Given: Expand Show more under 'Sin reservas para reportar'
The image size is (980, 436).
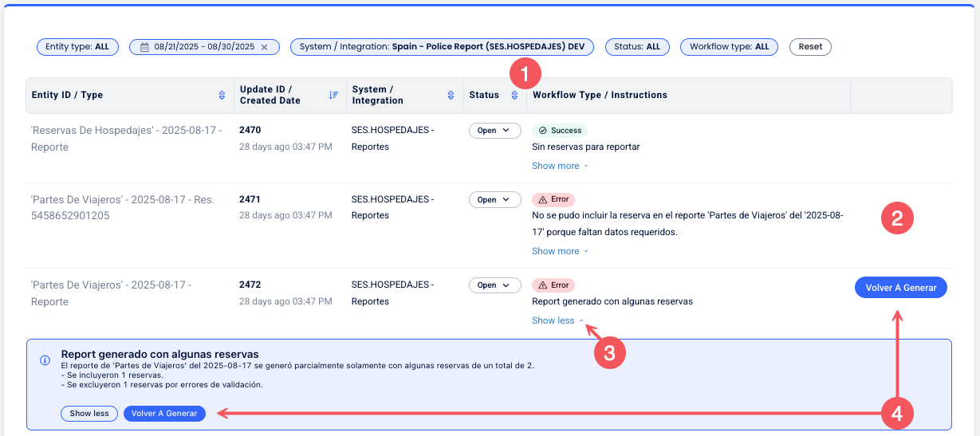Looking at the screenshot, I should [560, 166].
